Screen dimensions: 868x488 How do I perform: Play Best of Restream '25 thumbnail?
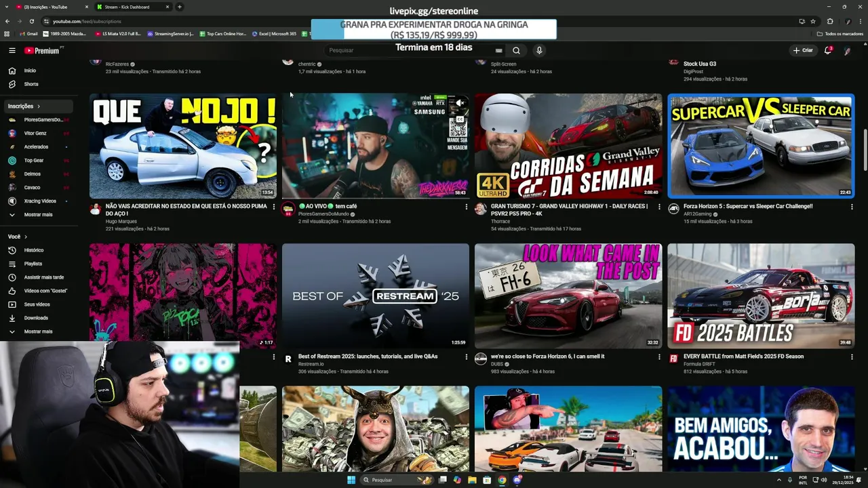(x=376, y=296)
